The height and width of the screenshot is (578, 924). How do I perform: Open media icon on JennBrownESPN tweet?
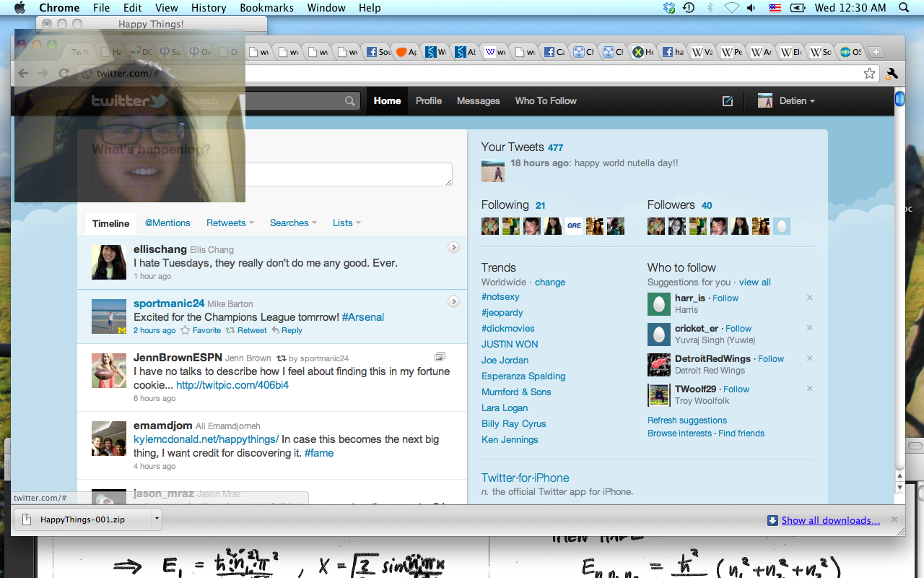click(x=440, y=357)
